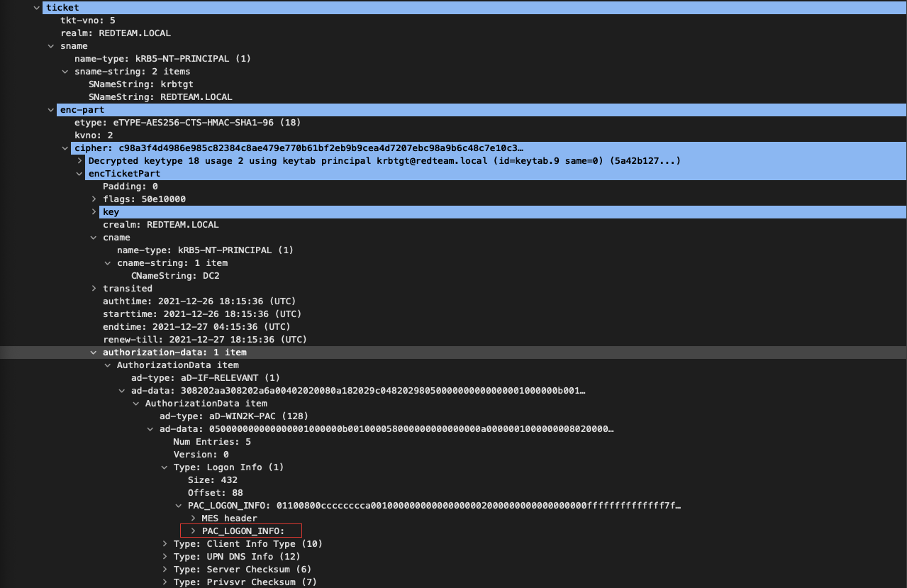This screenshot has width=907, height=588.
Task: Collapse the sname section arrow
Action: (51, 46)
